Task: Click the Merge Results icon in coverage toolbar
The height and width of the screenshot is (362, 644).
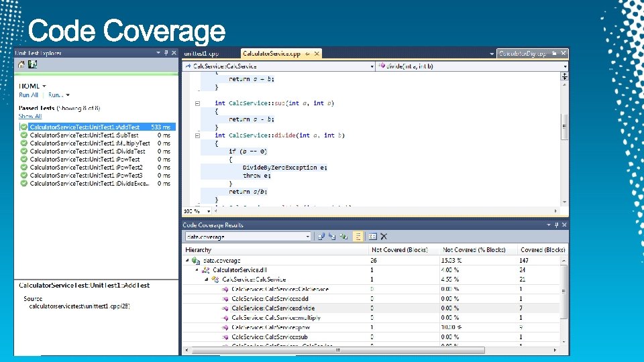Action: coord(343,237)
